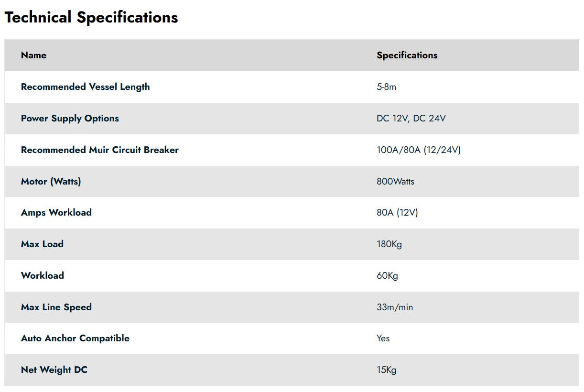Click the 15Kg net weight value

coord(386,370)
